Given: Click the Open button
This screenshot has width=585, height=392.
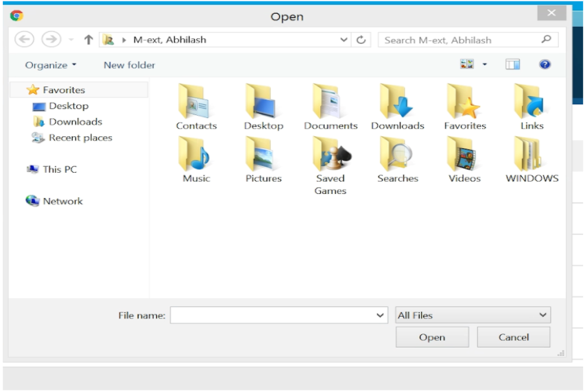Looking at the screenshot, I should point(432,337).
